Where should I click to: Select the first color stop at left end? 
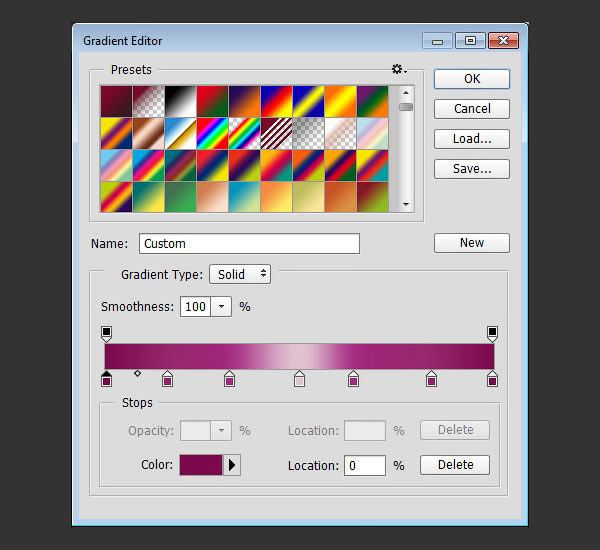pyautogui.click(x=106, y=379)
